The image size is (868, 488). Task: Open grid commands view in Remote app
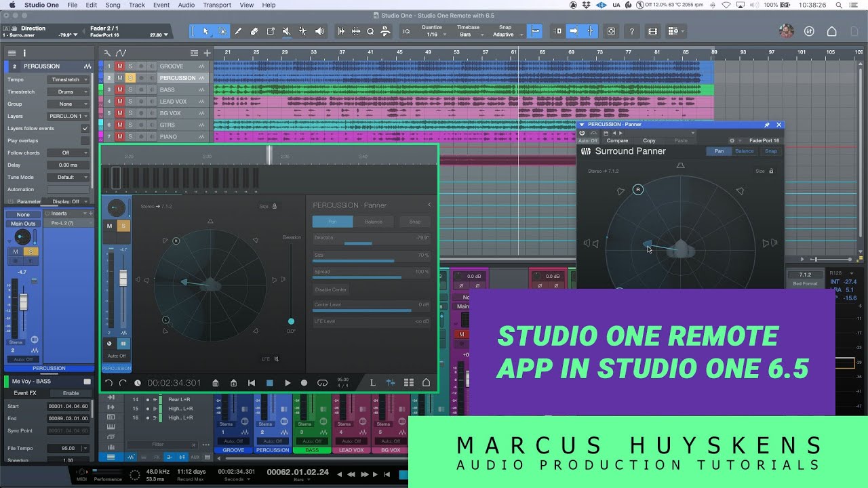408,383
